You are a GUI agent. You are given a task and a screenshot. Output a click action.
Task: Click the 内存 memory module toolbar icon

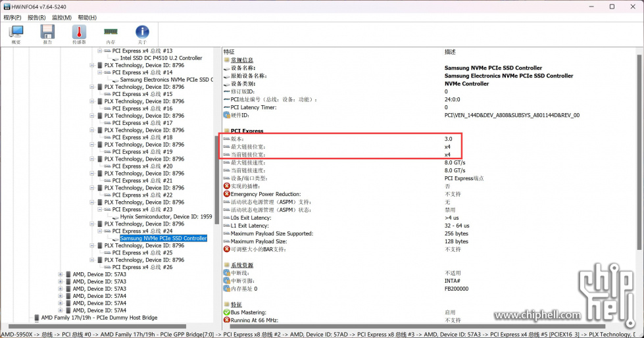tap(111, 32)
